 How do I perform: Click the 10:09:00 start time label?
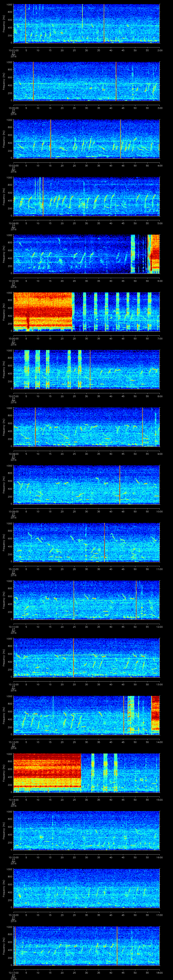pos(13,511)
